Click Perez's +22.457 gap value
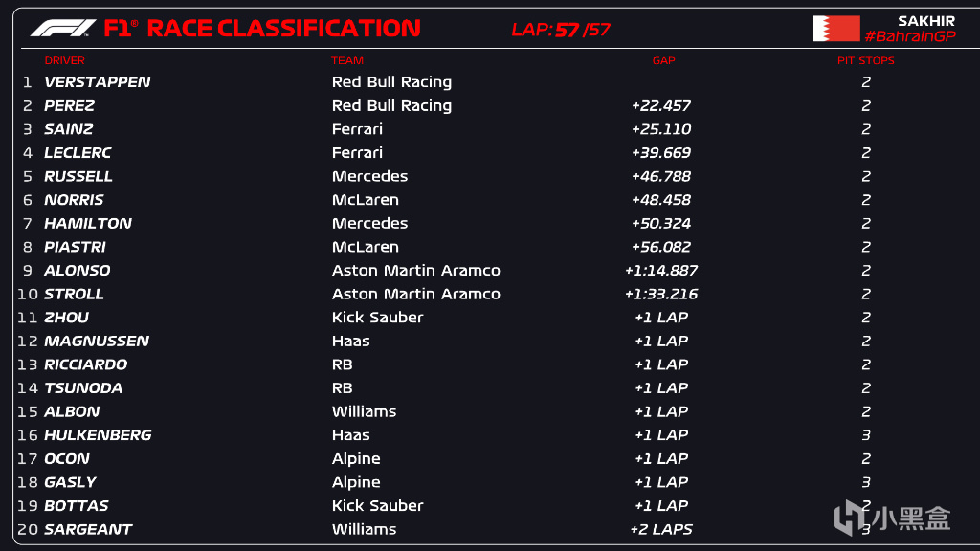Viewport: 980px width, 551px height. pyautogui.click(x=660, y=106)
